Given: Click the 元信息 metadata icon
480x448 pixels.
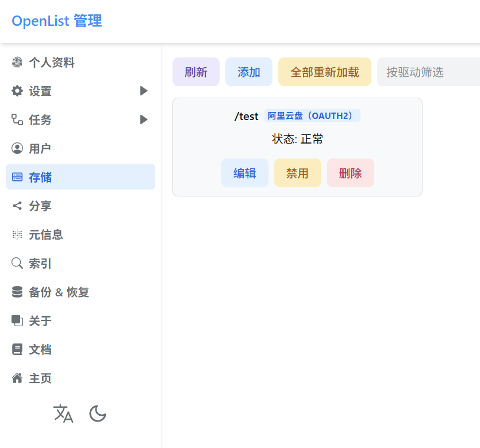Looking at the screenshot, I should (17, 234).
